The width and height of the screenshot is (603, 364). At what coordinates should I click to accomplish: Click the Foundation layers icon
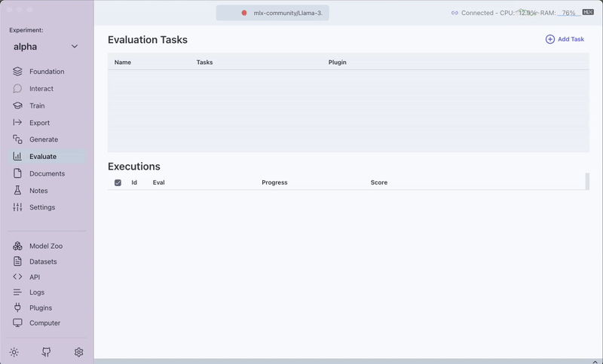point(17,72)
